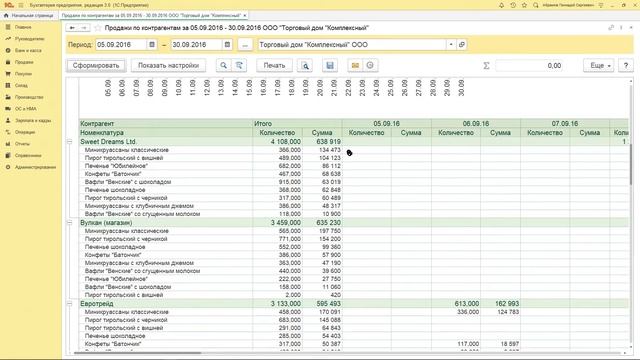This screenshot has width=640, height=360.
Task: Open Производство section in sidebar
Action: (x=29, y=97)
